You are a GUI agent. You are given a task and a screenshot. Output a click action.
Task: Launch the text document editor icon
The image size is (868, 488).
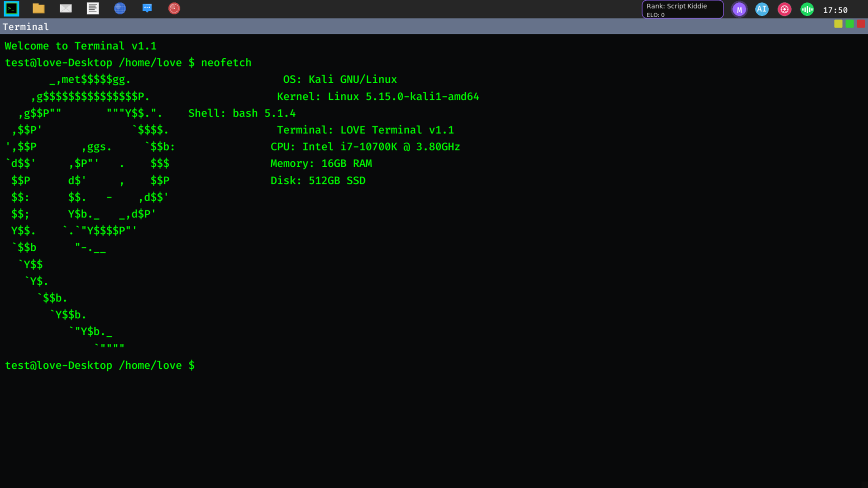point(93,9)
